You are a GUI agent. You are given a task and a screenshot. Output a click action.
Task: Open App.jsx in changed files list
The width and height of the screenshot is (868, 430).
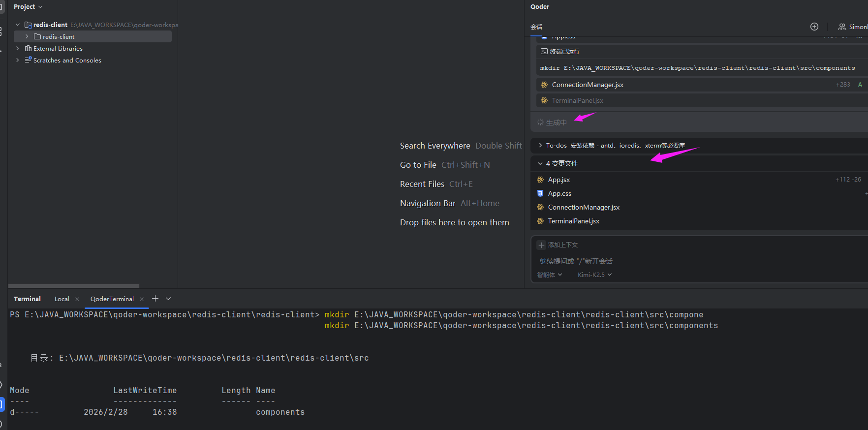(x=559, y=180)
